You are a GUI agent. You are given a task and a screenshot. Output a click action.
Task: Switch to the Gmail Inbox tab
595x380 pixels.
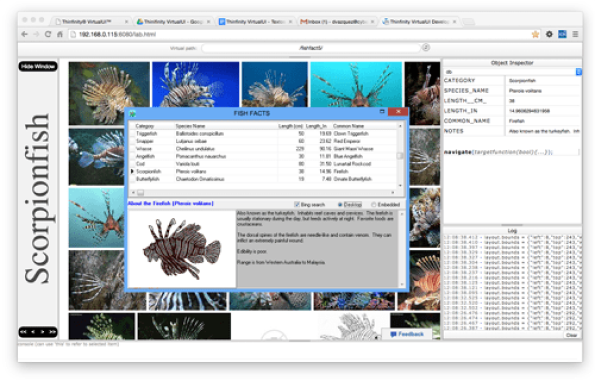(x=337, y=22)
